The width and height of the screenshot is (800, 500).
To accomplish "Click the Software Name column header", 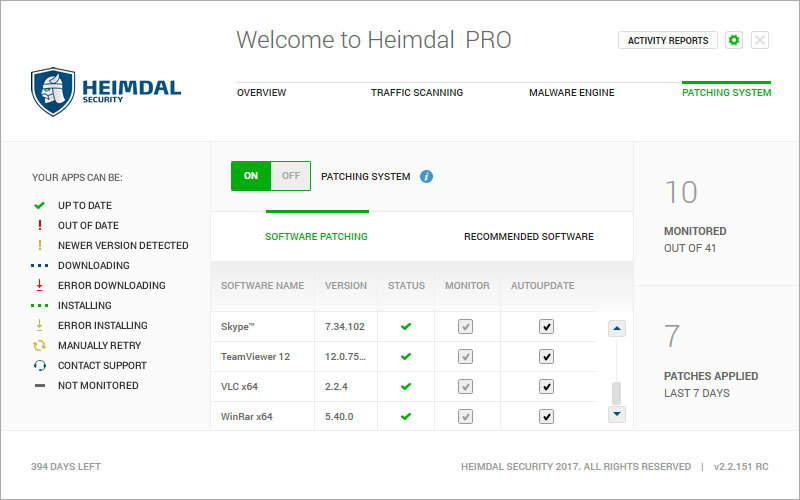I will click(x=262, y=286).
